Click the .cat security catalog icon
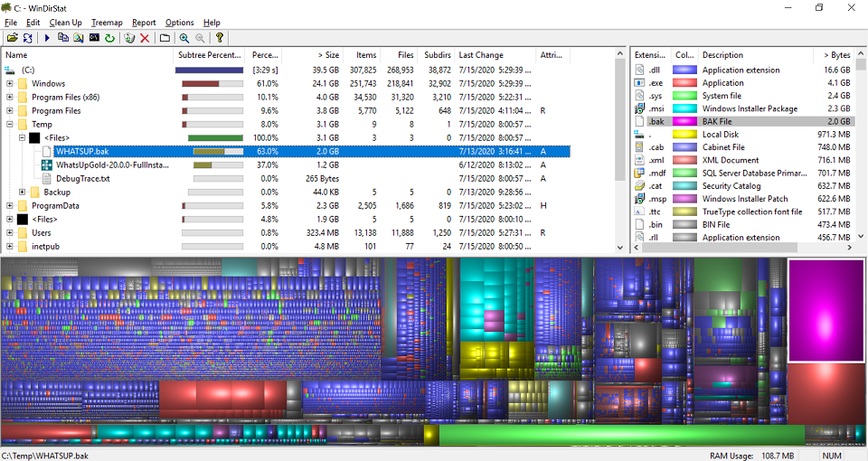The height and width of the screenshot is (461, 868). point(639,186)
